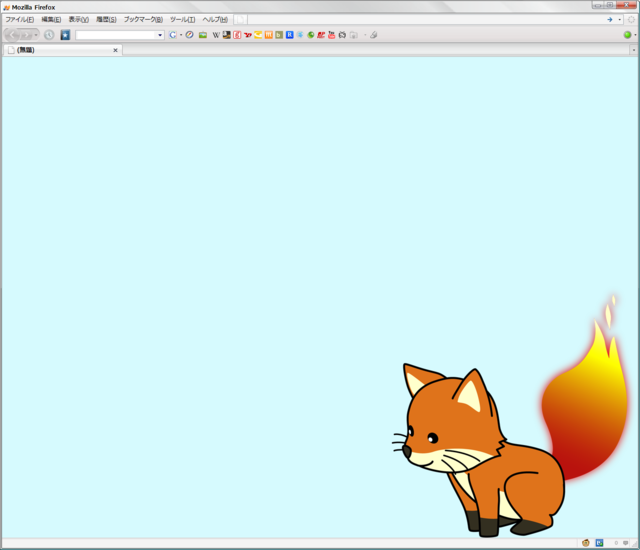
Task: Click the TV-shaped bookmark icon
Action: [342, 35]
